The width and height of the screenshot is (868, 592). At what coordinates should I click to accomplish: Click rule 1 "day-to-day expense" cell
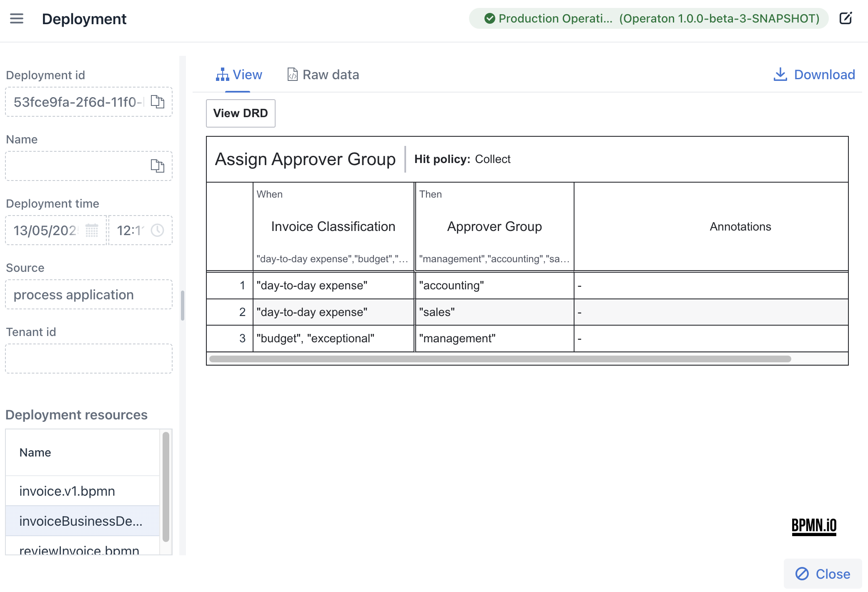(333, 286)
